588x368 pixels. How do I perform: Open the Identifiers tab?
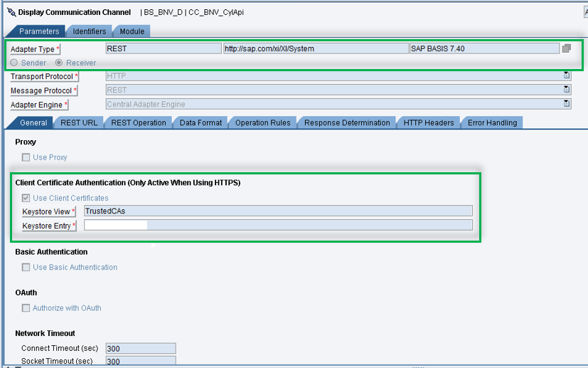click(x=90, y=31)
